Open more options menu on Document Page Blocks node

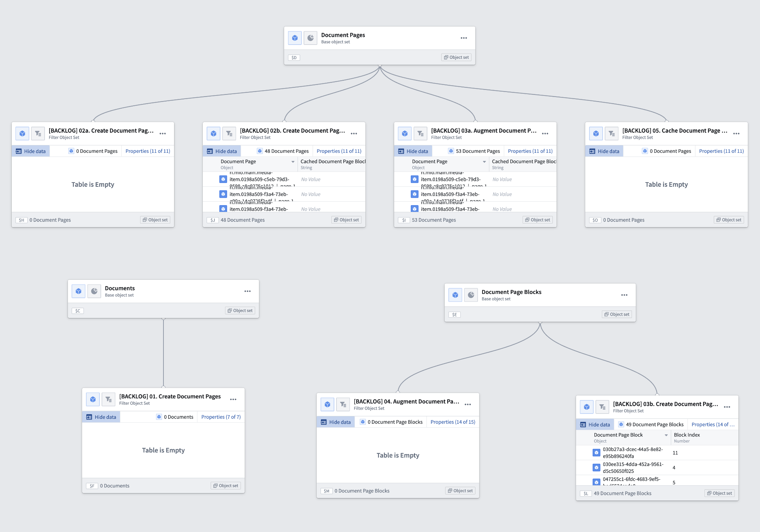click(624, 295)
